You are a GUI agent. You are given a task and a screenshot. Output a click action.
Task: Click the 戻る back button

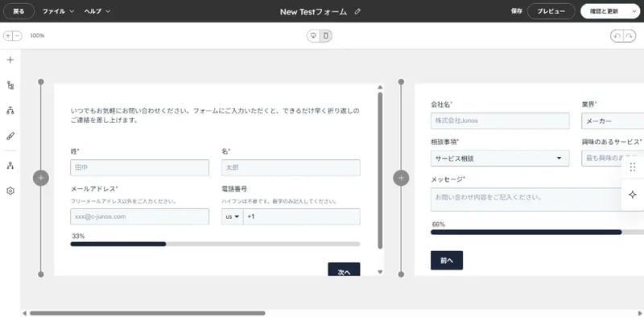[x=19, y=11]
